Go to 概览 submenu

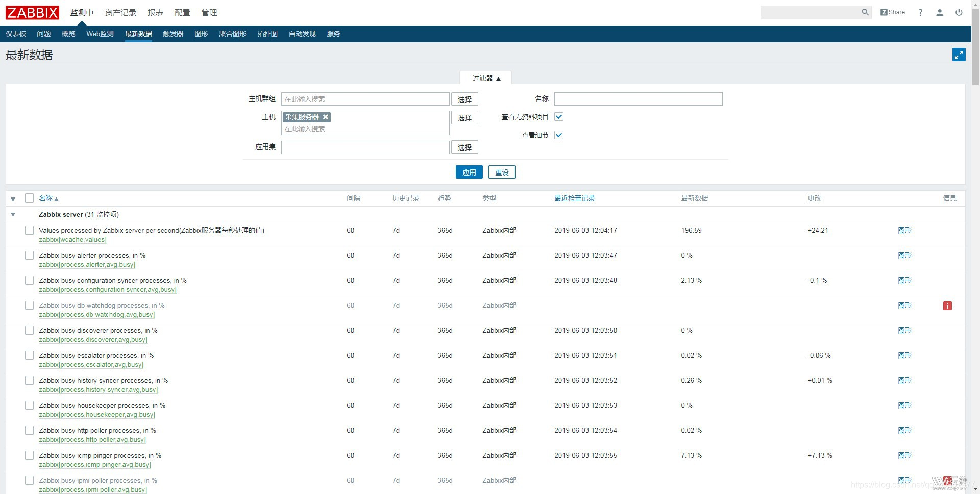click(x=68, y=34)
